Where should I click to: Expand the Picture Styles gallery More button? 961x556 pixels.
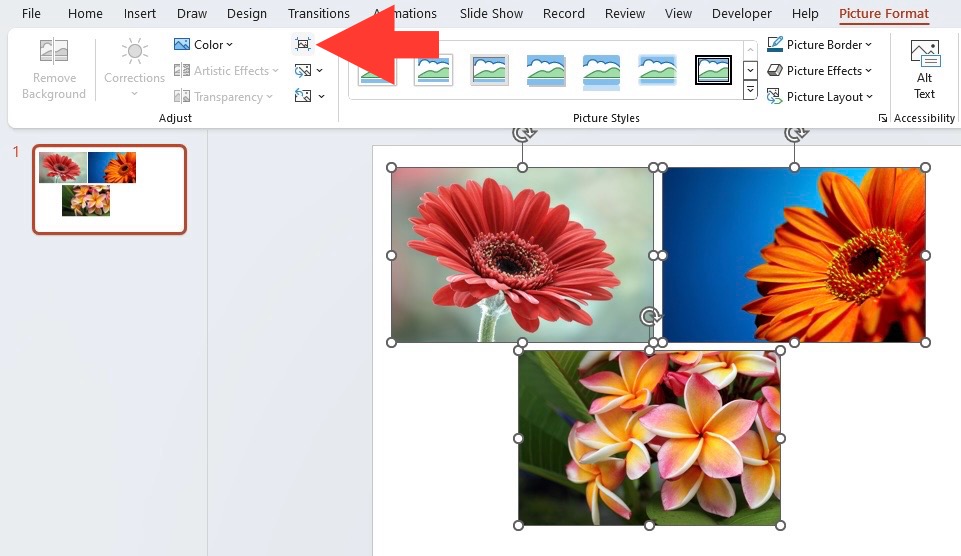750,91
